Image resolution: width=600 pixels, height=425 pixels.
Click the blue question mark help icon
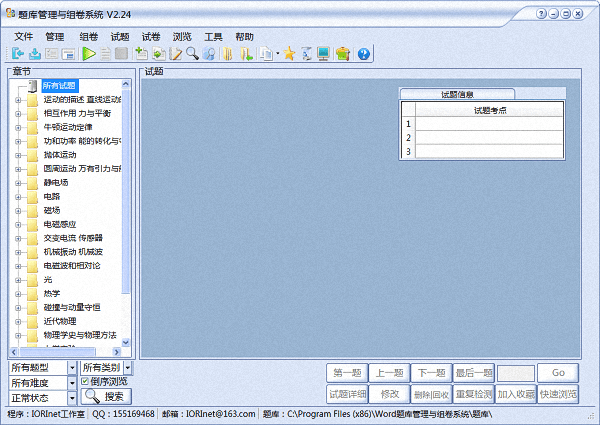point(363,53)
